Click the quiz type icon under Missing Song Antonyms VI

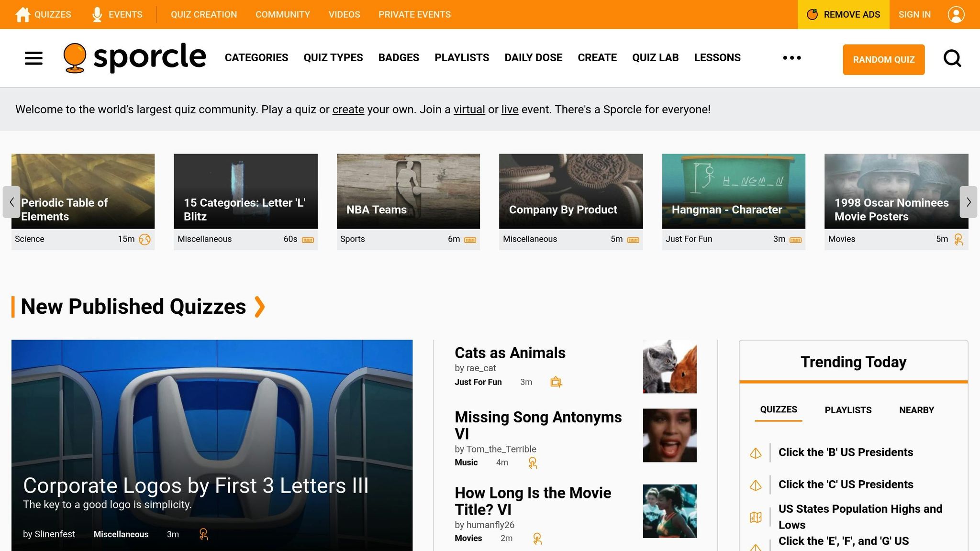533,463
